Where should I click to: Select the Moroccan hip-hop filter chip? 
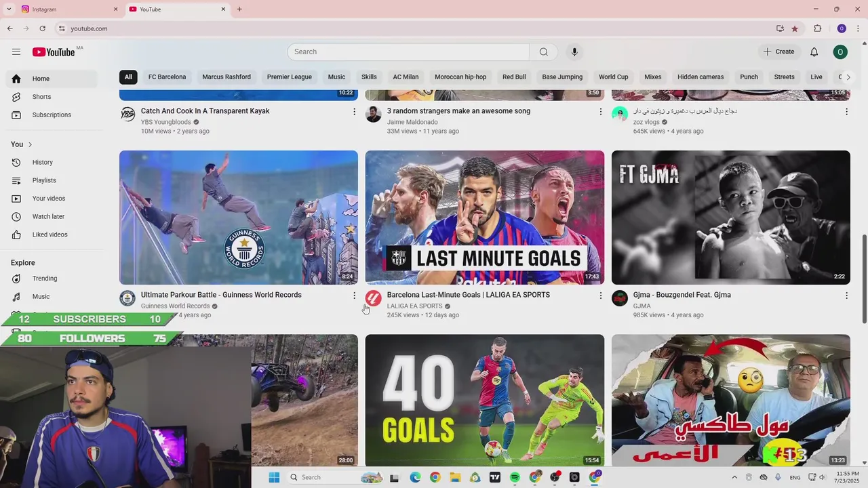tap(460, 77)
